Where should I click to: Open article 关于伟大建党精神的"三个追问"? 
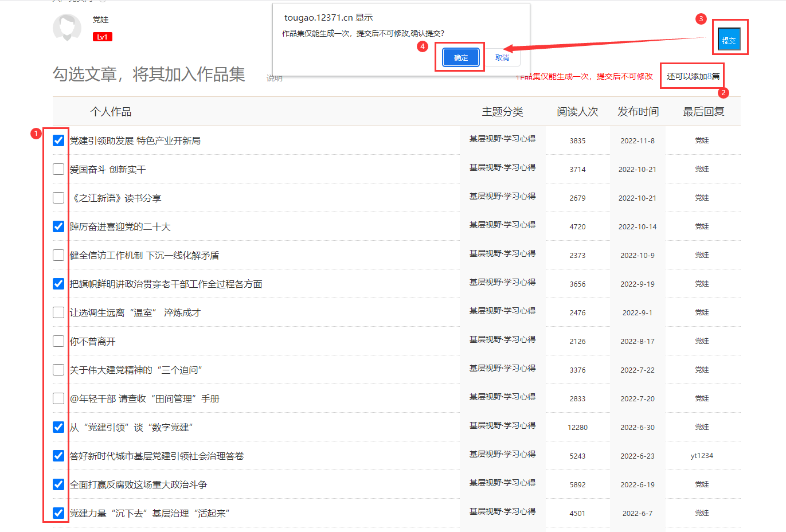pyautogui.click(x=136, y=370)
